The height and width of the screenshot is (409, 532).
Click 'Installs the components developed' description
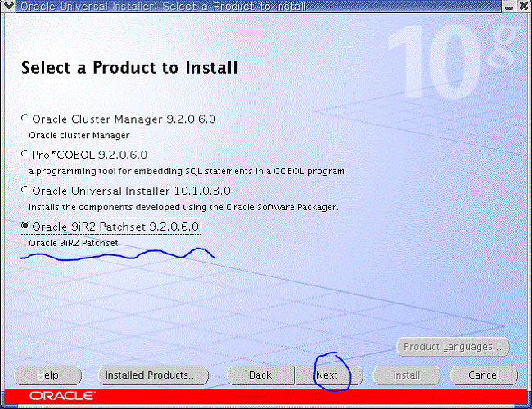tap(183, 207)
